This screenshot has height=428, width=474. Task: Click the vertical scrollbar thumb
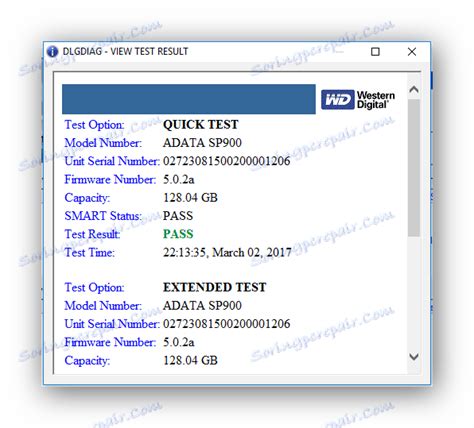(414, 168)
